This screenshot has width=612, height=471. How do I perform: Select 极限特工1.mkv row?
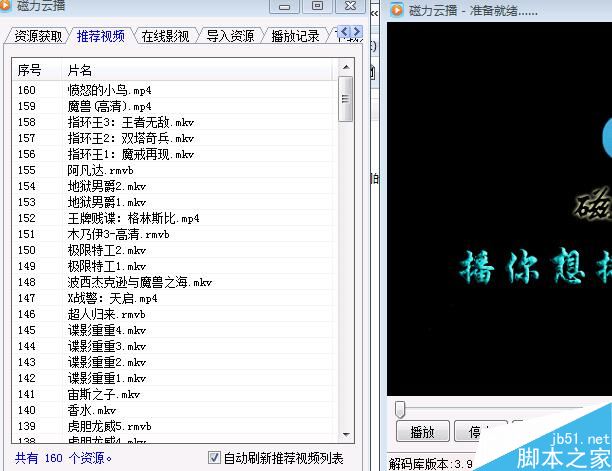click(174, 266)
